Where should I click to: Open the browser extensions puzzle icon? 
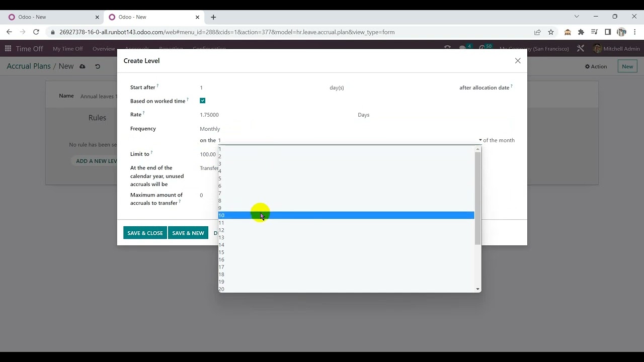(x=581, y=32)
